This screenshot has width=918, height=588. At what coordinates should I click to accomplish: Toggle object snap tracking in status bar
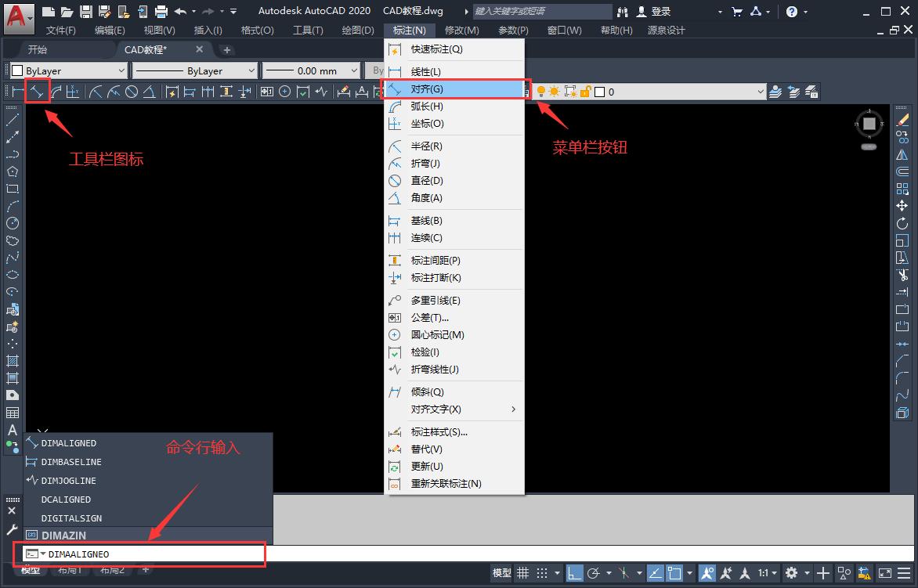pyautogui.click(x=656, y=573)
